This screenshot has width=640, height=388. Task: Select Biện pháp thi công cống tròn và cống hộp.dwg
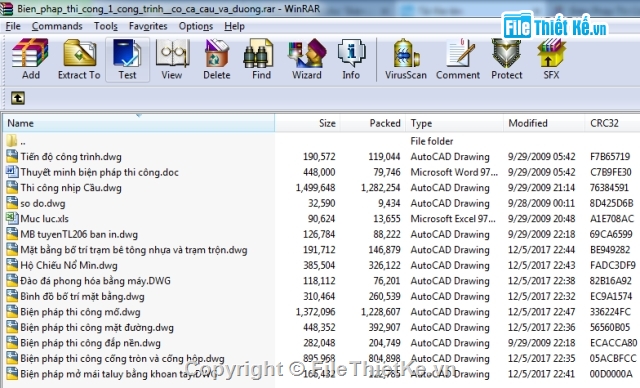click(122, 358)
